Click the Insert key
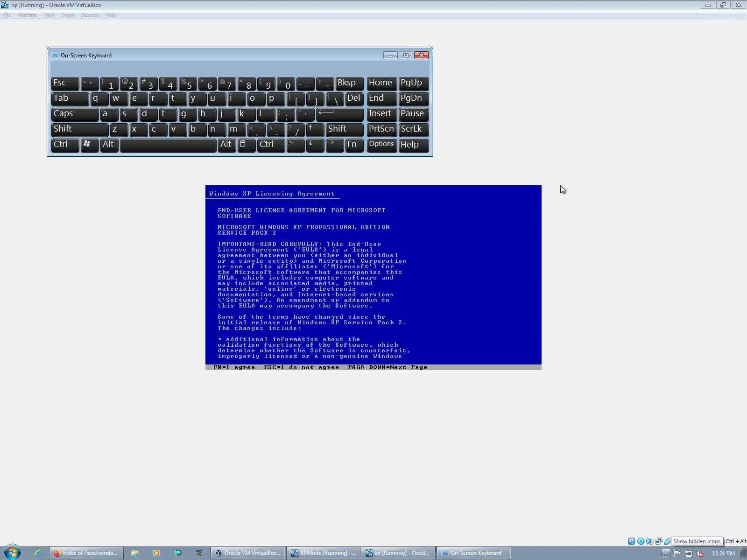The height and width of the screenshot is (560, 747). point(382,114)
